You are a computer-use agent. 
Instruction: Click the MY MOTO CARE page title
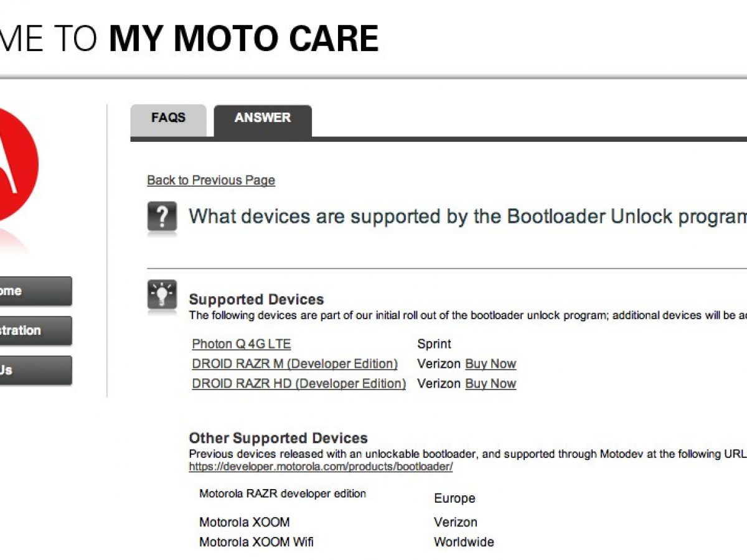coord(243,39)
